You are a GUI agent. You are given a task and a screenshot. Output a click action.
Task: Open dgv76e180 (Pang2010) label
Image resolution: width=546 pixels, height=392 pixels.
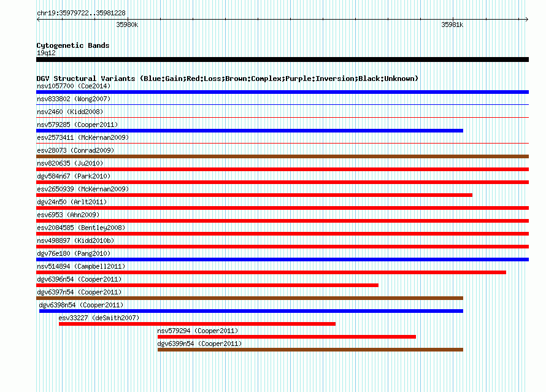click(x=74, y=253)
